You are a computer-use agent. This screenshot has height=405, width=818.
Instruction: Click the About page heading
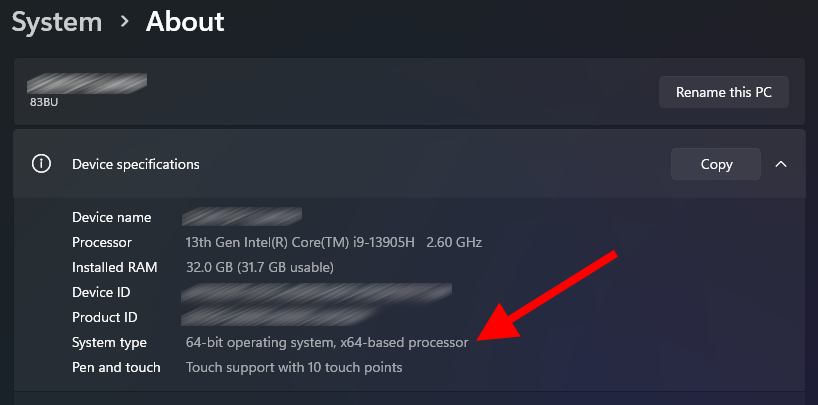pos(185,20)
